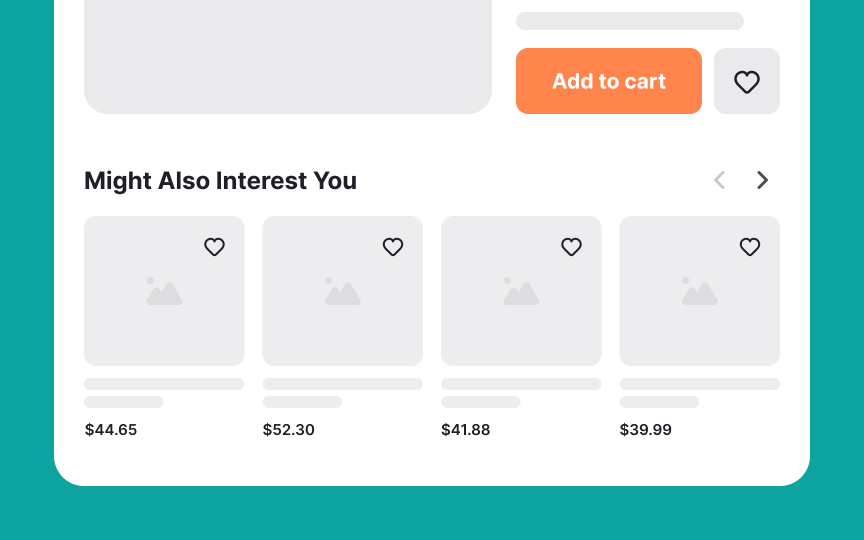Favorite the $44.65 product with heart icon
This screenshot has width=864, height=540.
[x=214, y=246]
